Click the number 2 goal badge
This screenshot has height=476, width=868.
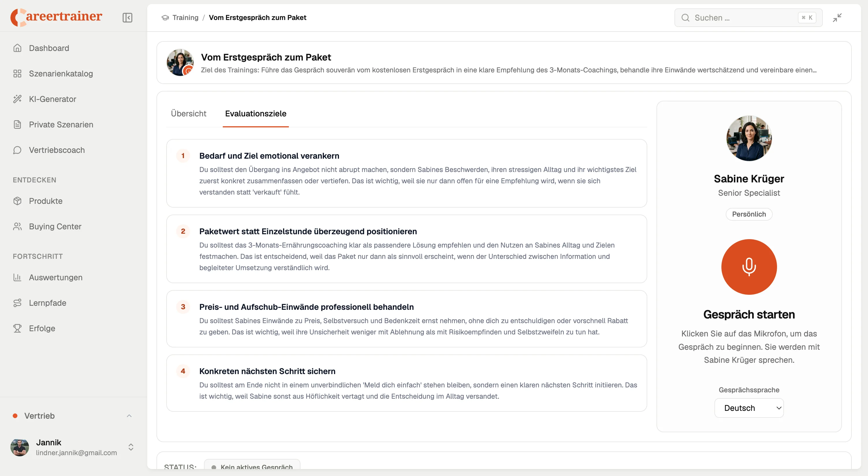point(183,231)
